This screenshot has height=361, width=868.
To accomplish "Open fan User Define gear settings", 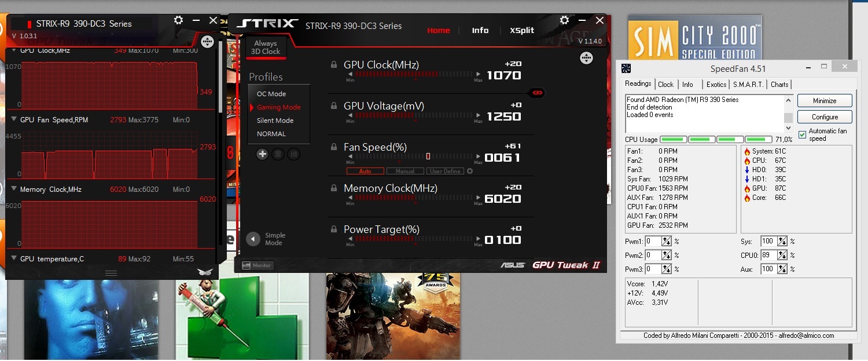I will click(x=469, y=171).
